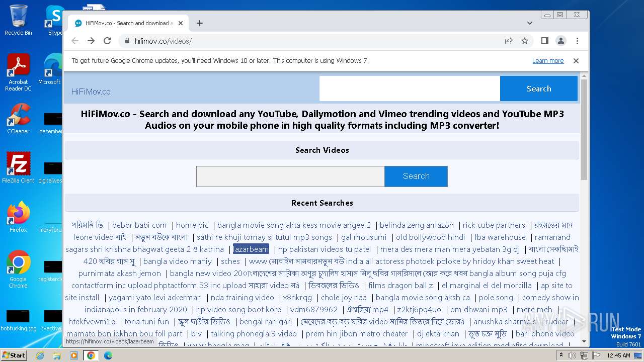Open the yagami yato levi ackerman link
Image resolution: width=644 pixels, height=362 pixels.
[155, 298]
